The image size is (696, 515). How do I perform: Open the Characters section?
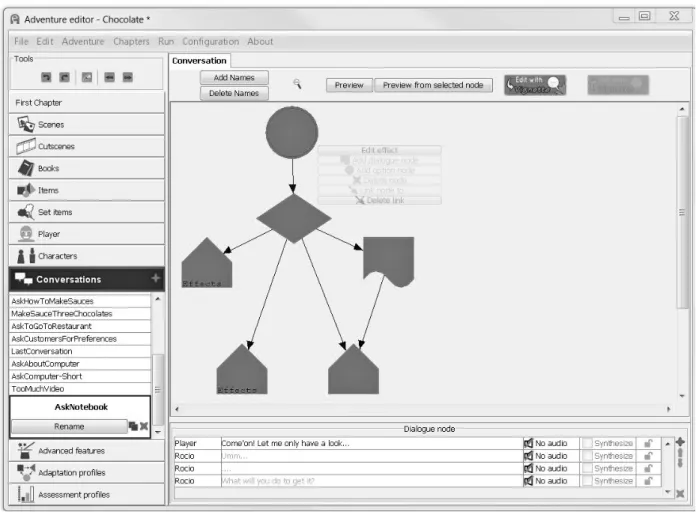[x=87, y=256]
